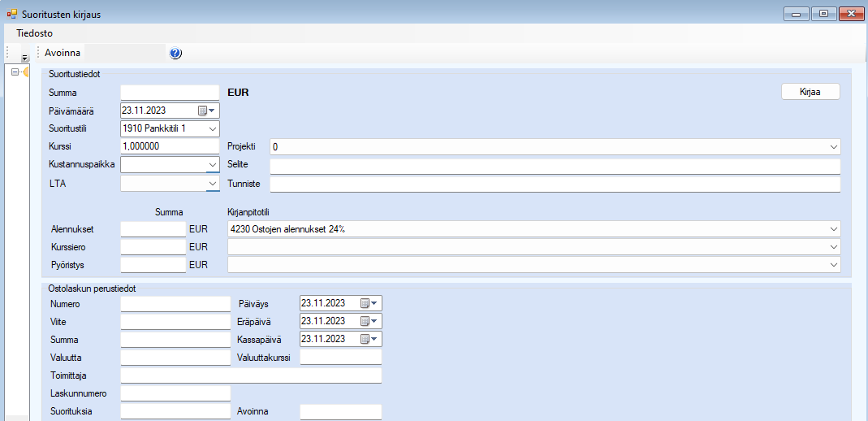Image resolution: width=868 pixels, height=421 pixels.
Task: Open the Kustannuspaikka dropdown
Action: 212,164
